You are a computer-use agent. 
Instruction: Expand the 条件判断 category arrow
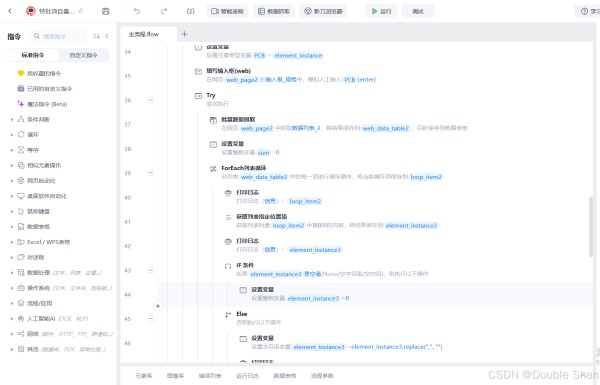(x=11, y=119)
